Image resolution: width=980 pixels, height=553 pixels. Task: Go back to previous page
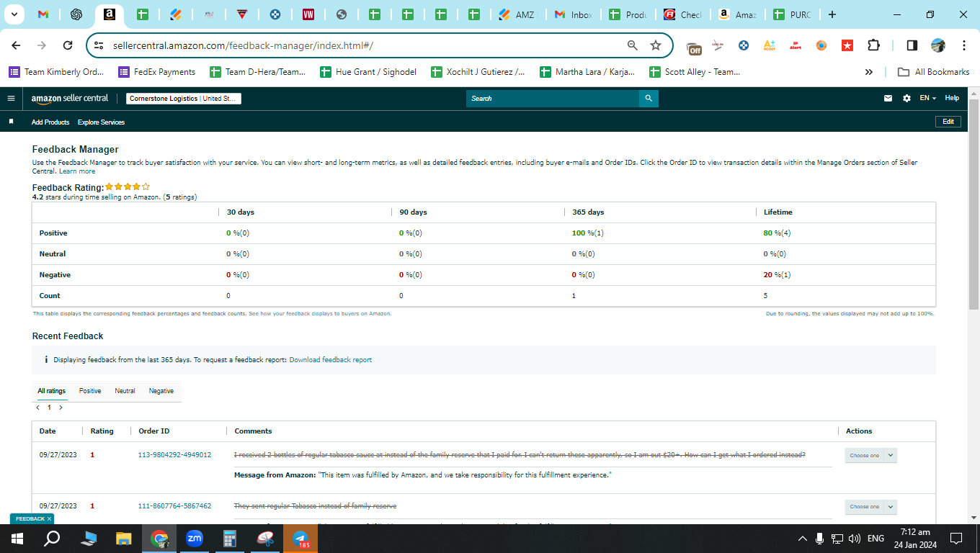pyautogui.click(x=16, y=45)
